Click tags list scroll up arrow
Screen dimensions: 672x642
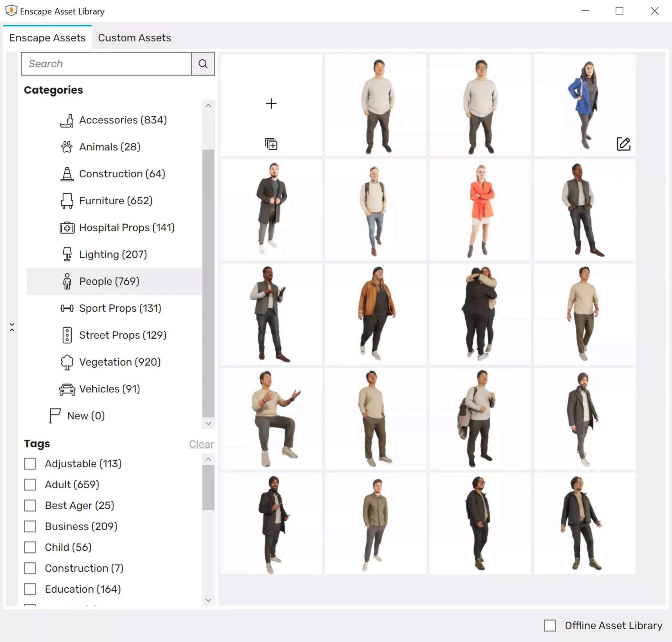click(208, 459)
